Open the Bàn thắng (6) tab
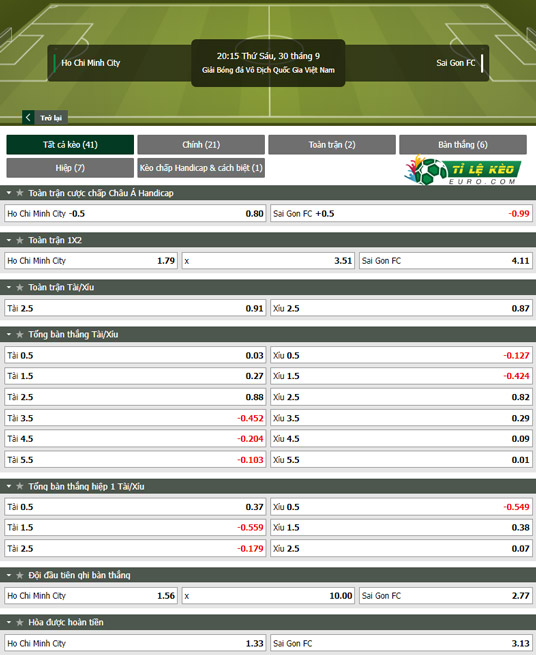The image size is (536, 655). 462,145
